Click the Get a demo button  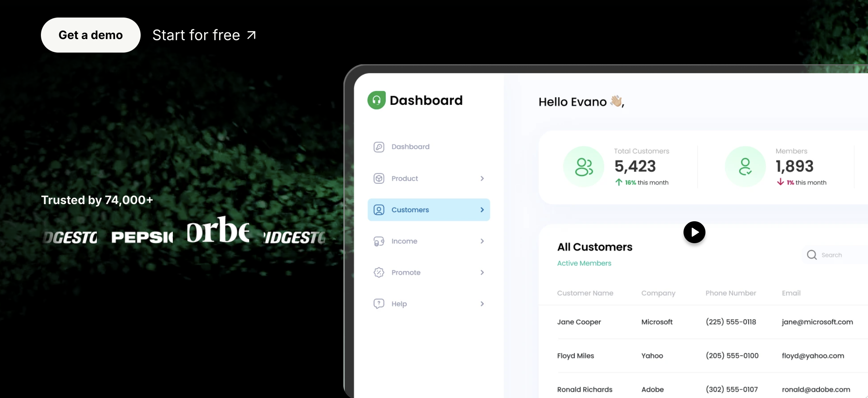pyautogui.click(x=91, y=35)
